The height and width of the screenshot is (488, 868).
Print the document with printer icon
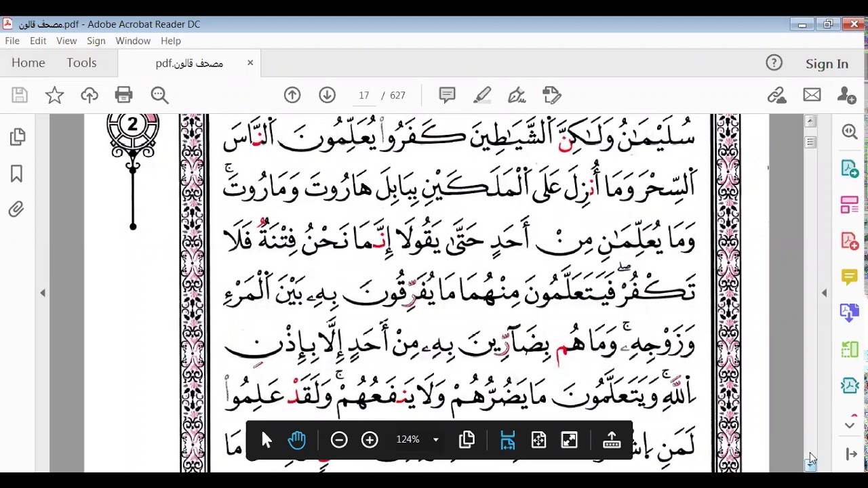pos(124,96)
